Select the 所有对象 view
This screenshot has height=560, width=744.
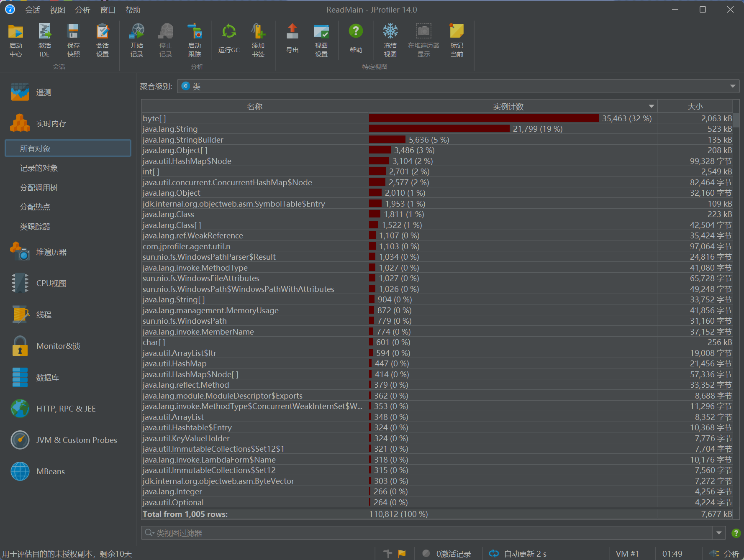(x=68, y=148)
